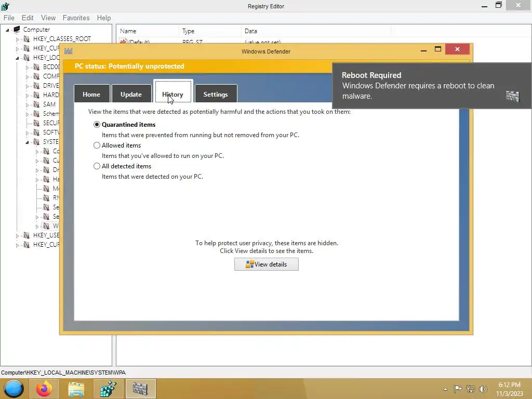Sort by the Type column header

click(210, 31)
